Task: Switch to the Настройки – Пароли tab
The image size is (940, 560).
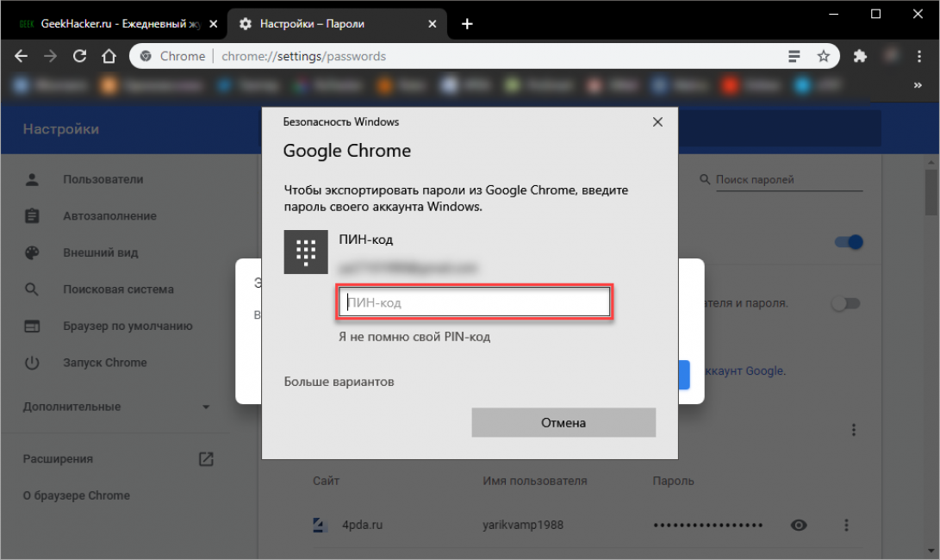Action: pos(338,24)
